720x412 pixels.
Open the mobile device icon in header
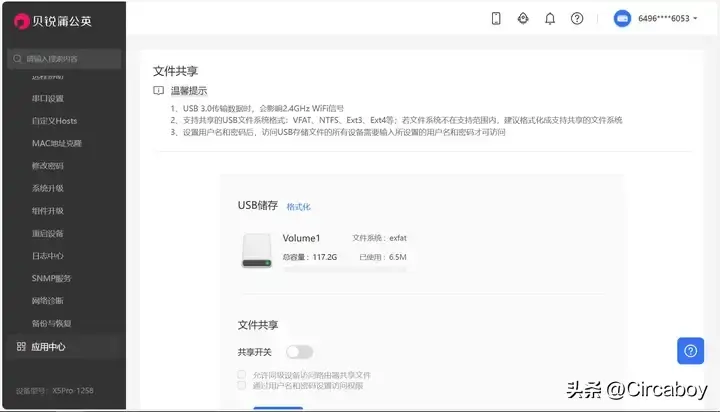click(496, 18)
